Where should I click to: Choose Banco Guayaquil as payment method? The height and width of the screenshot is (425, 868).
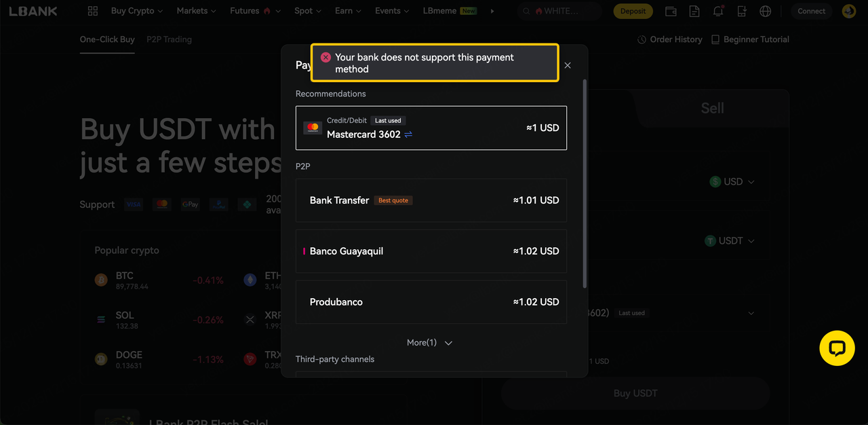pos(431,251)
